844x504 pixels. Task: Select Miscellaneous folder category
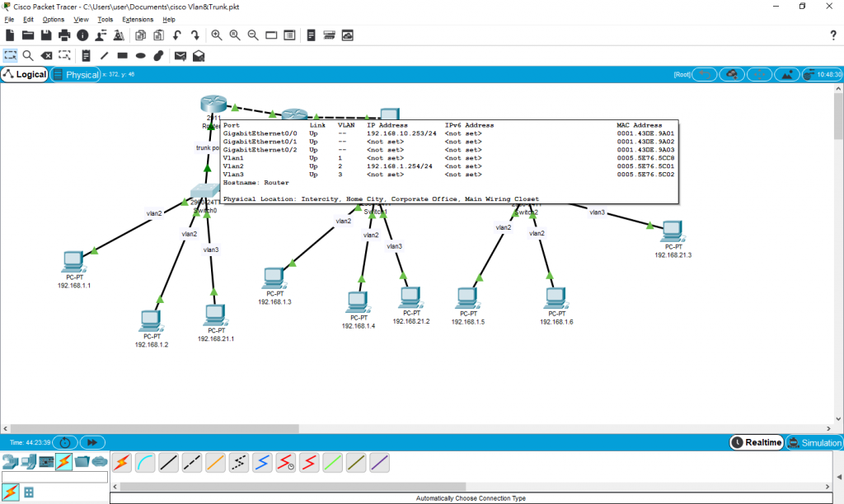click(82, 461)
